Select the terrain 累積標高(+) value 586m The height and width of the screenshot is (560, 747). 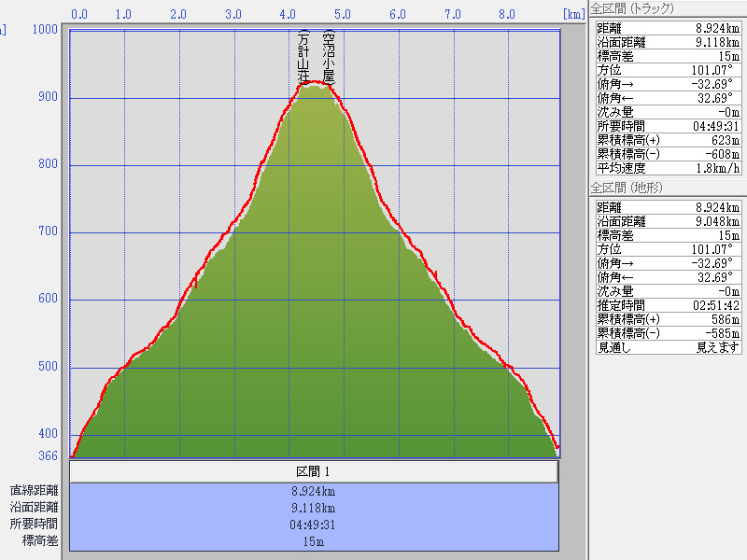pos(725,319)
